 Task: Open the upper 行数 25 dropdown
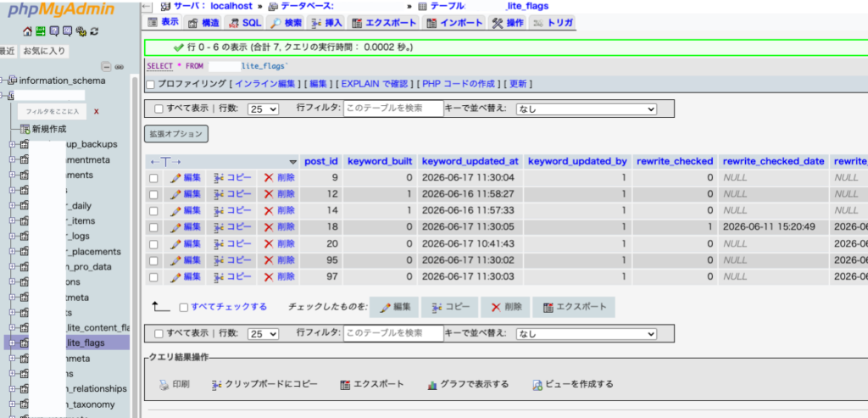(264, 109)
